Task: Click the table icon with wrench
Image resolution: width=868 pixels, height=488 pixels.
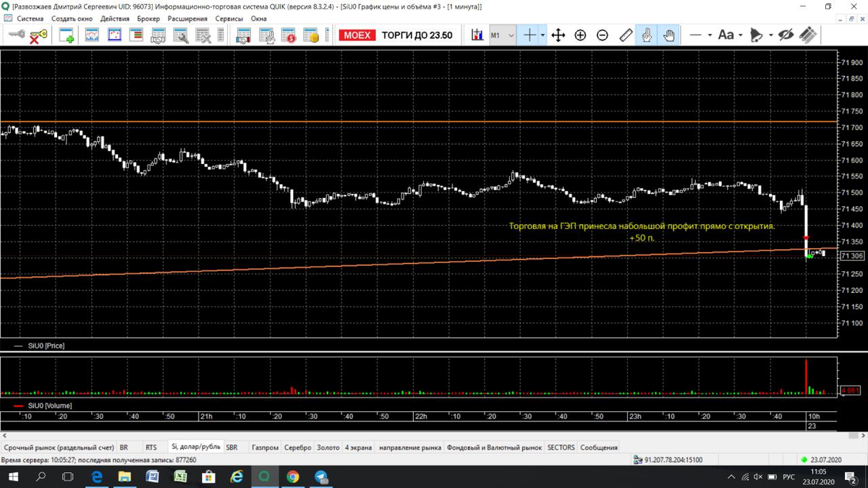Action: tap(180, 35)
